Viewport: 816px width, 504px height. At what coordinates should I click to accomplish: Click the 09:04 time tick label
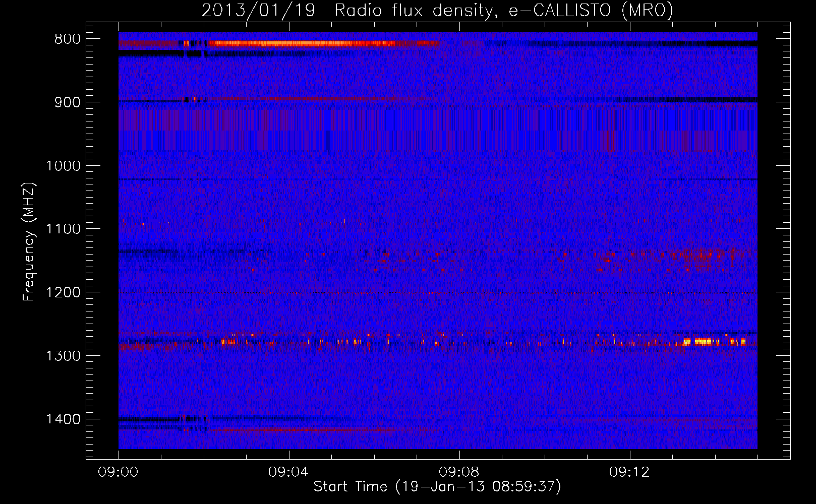pyautogui.click(x=288, y=472)
